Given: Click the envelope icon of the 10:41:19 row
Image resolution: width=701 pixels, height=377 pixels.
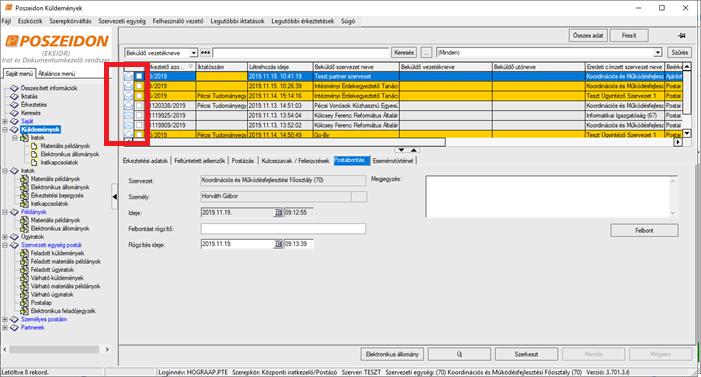Looking at the screenshot, I should (x=129, y=76).
